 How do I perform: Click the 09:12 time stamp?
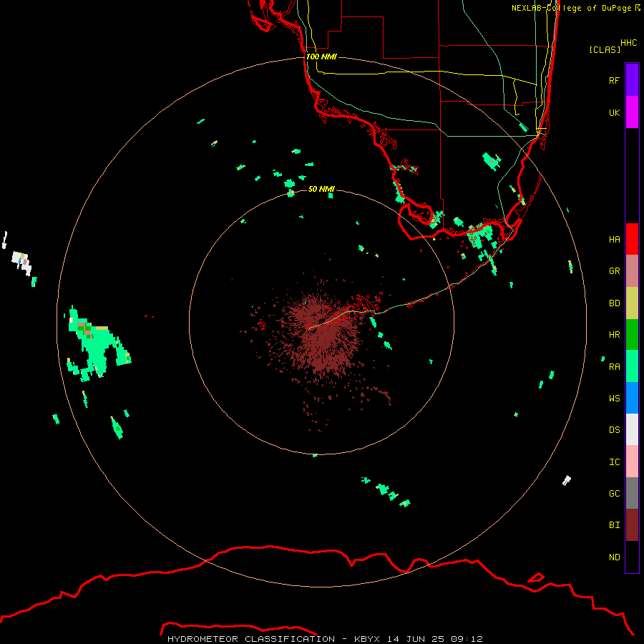tap(467, 639)
